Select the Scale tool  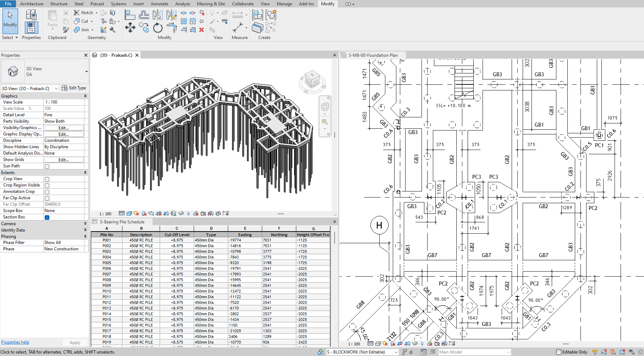click(193, 21)
